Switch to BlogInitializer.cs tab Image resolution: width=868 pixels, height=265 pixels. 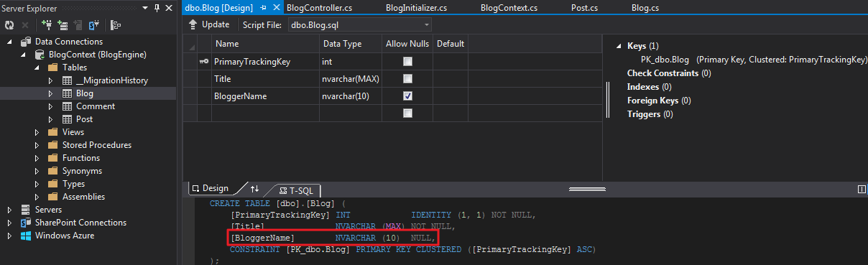click(417, 8)
